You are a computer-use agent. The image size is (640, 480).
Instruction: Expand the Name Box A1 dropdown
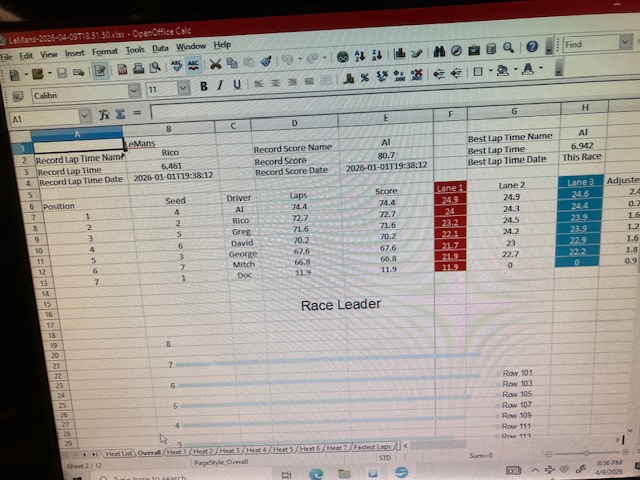83,117
